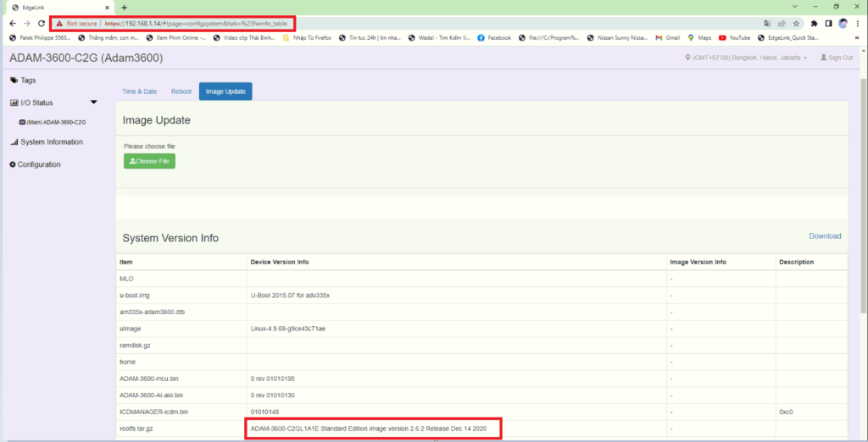This screenshot has height=442, width=868.
Task: Close the EdgeLink browser tab
Action: pyautogui.click(x=108, y=8)
